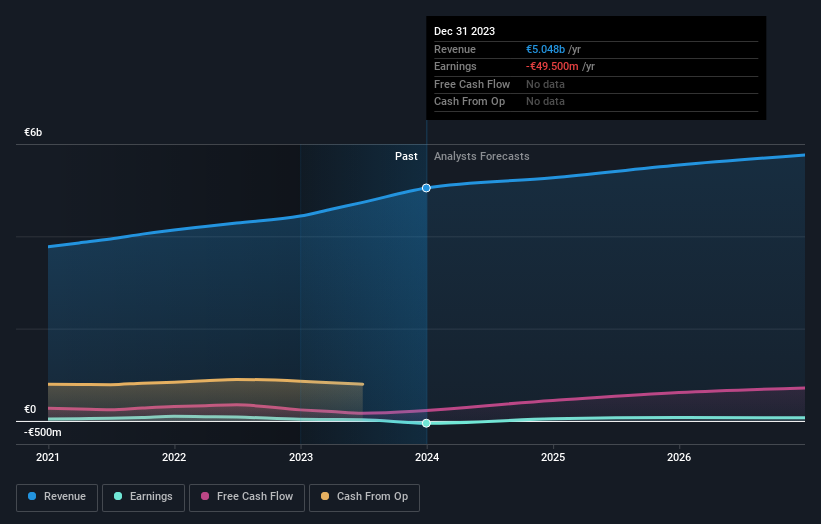
Task: Click the Free Cash Flow tooltip row label
Action: (x=472, y=84)
